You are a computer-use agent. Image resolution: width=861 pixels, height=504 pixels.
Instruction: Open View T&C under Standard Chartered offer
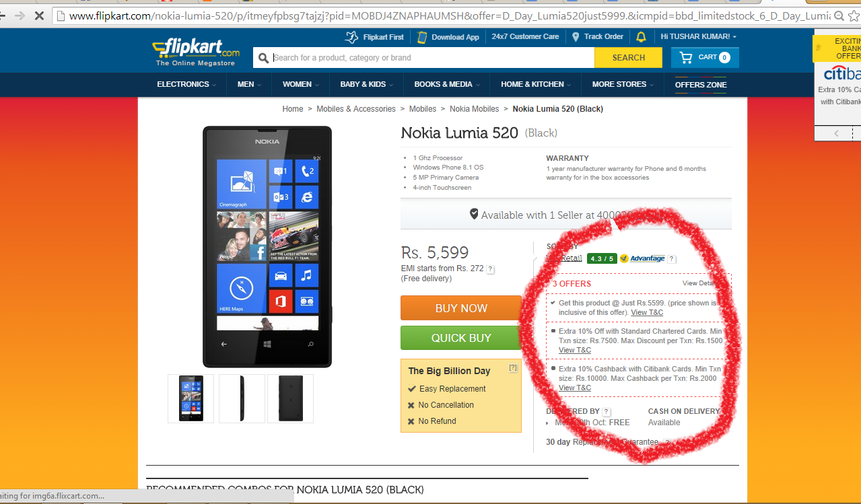click(575, 350)
